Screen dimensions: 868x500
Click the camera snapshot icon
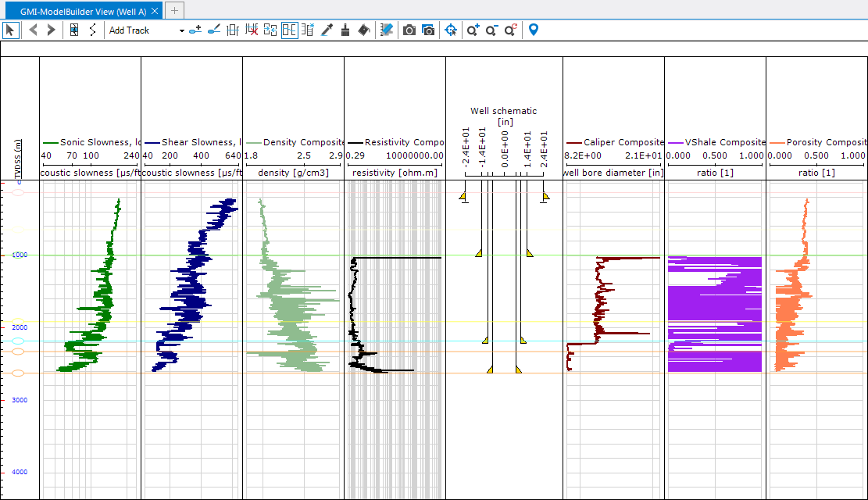tap(409, 30)
